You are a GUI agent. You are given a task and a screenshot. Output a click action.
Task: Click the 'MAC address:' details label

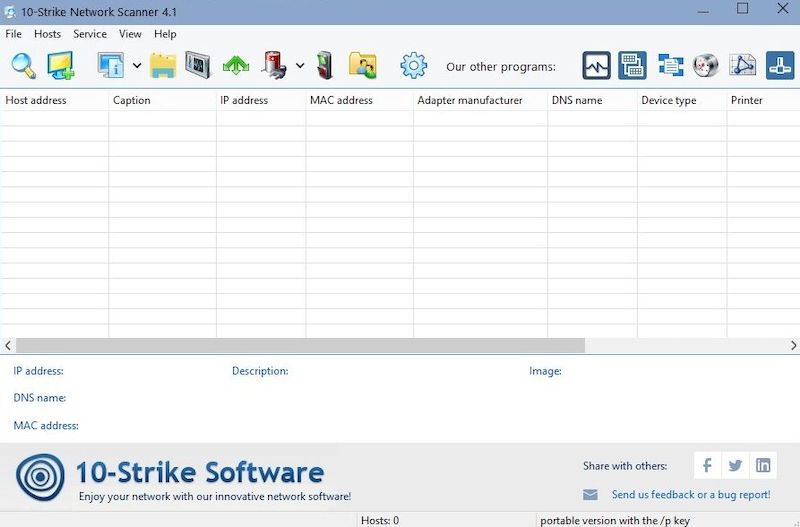(x=46, y=425)
